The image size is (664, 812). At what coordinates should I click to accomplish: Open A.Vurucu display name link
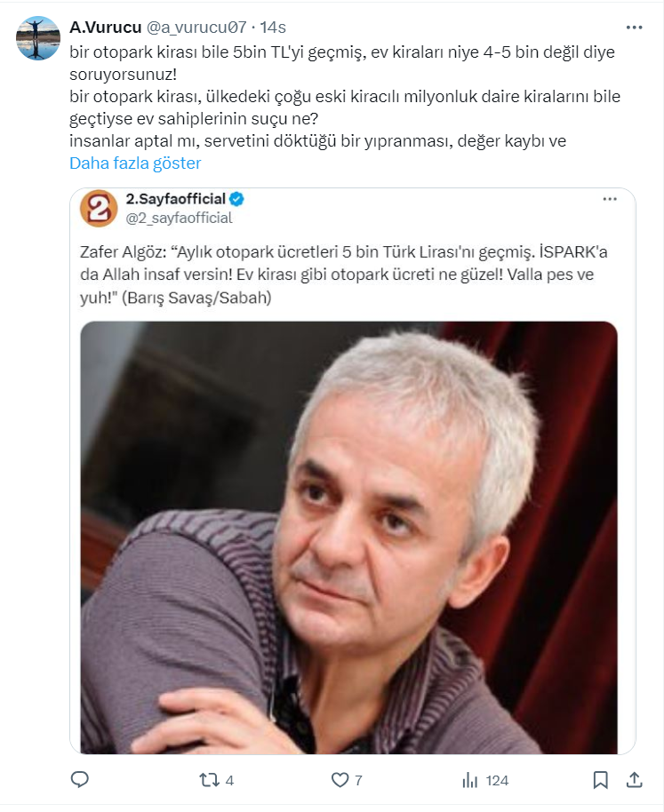click(x=106, y=28)
